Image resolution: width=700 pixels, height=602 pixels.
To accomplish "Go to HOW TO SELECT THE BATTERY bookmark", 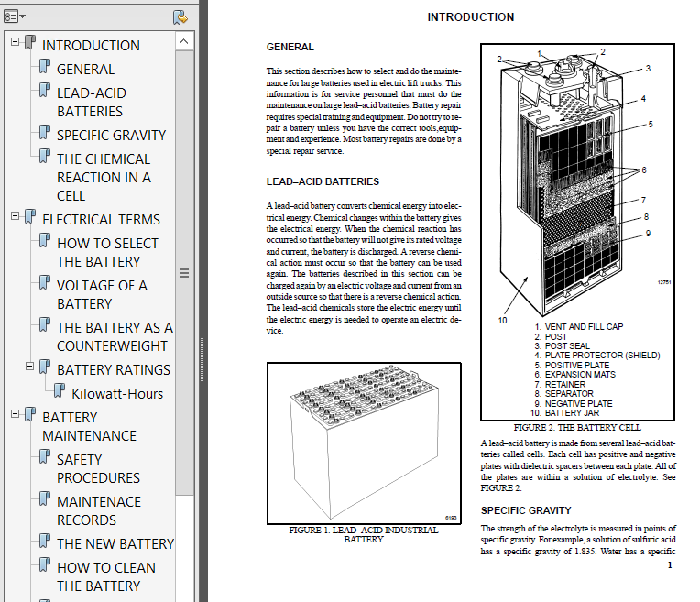I will [107, 252].
